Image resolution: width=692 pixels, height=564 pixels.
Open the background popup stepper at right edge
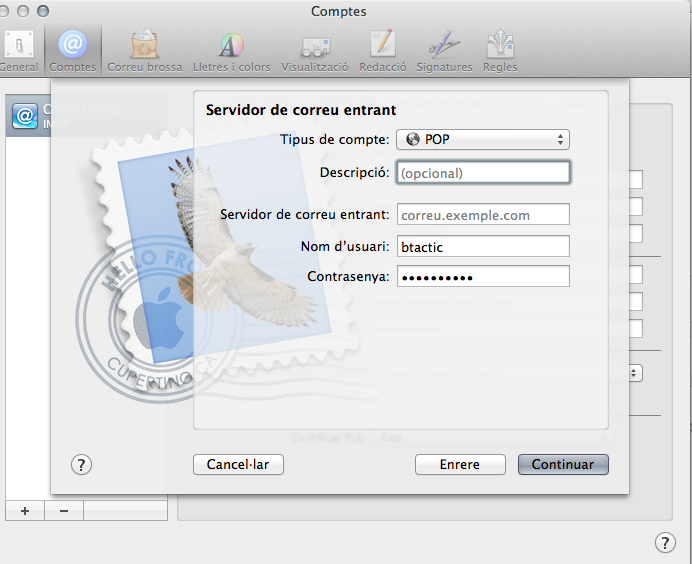[x=634, y=373]
